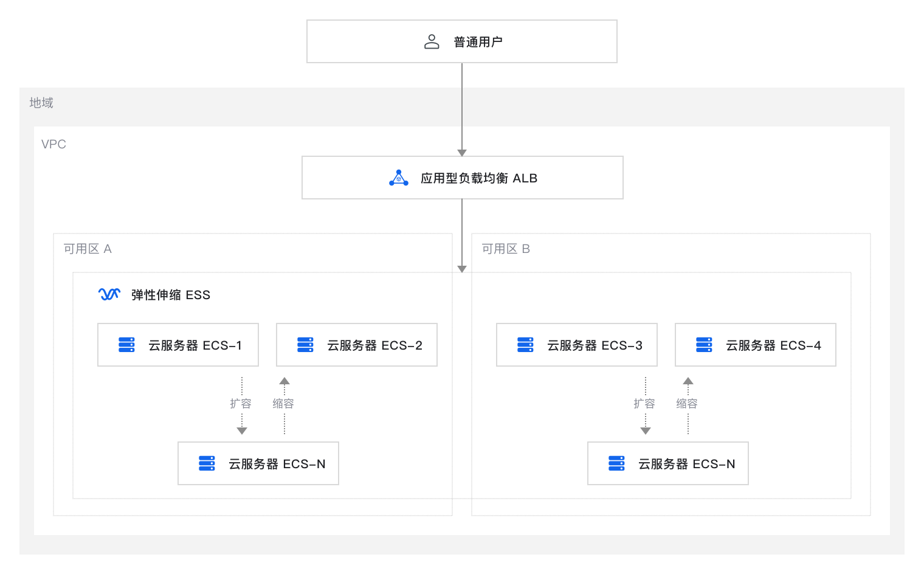Click the 扩容 label in zone A
924x574 pixels.
click(x=241, y=404)
